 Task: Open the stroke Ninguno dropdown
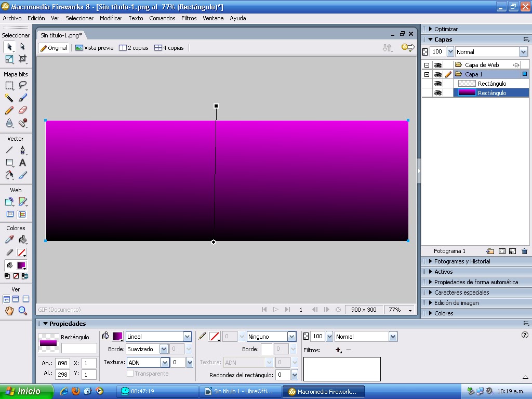pos(291,337)
